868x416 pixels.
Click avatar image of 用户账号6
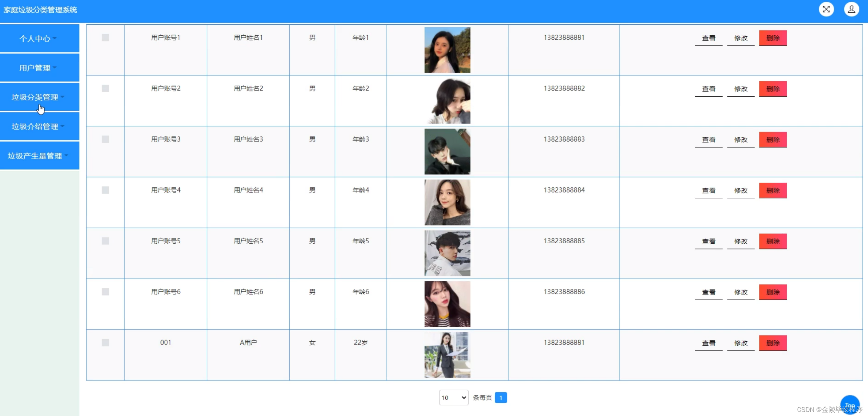[447, 304]
